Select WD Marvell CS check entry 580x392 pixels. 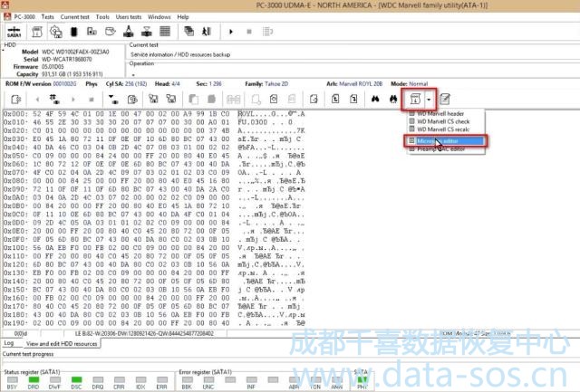(x=443, y=121)
